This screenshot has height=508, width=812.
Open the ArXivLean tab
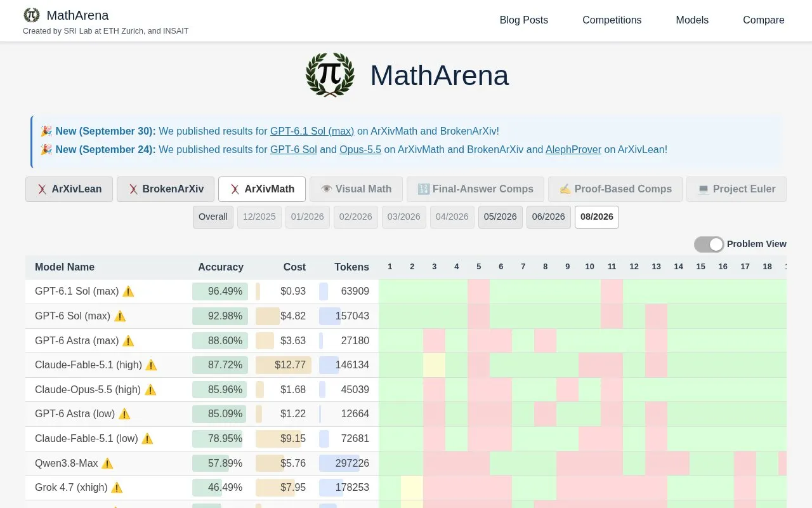click(69, 189)
